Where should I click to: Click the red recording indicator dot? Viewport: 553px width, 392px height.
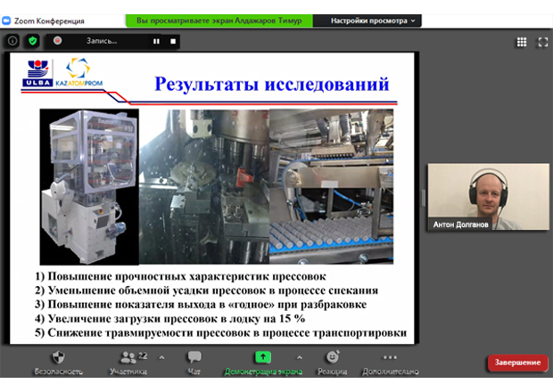point(57,41)
